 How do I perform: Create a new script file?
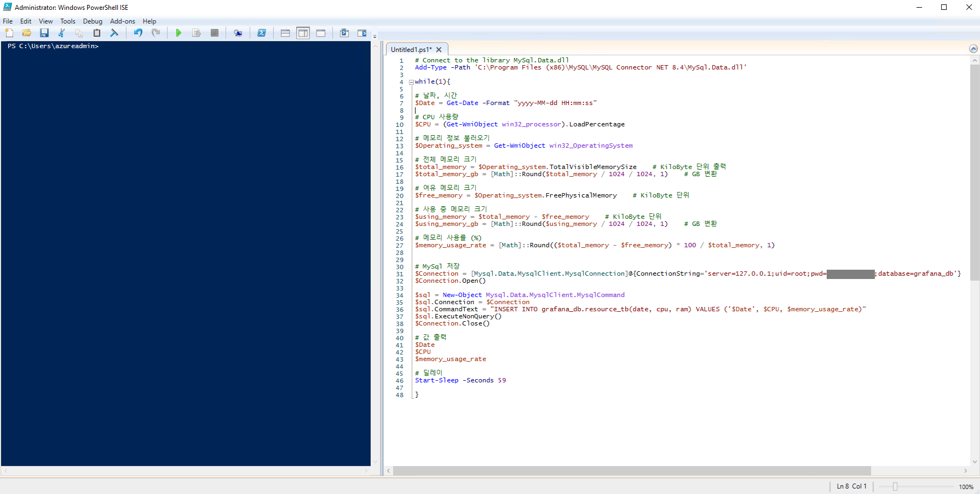[x=9, y=33]
